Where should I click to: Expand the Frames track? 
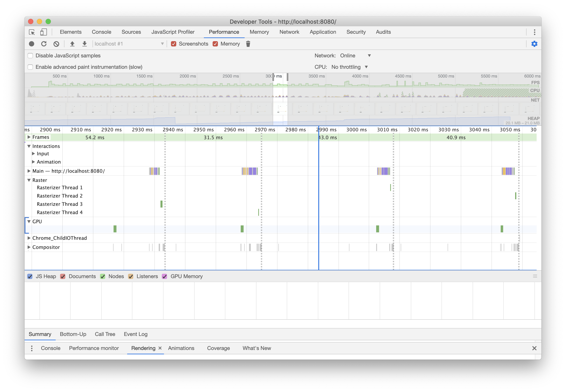coord(29,137)
